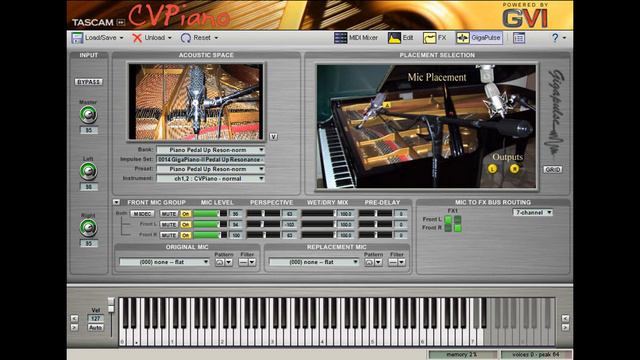Open the Reset dropdown arrow

click(x=216, y=38)
